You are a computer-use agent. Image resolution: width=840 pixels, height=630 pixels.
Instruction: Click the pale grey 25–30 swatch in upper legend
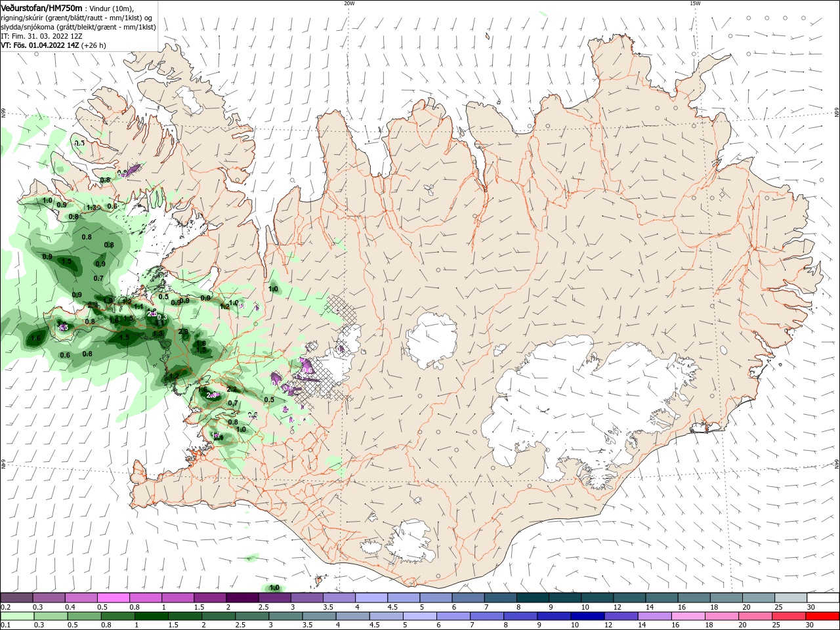click(x=791, y=598)
